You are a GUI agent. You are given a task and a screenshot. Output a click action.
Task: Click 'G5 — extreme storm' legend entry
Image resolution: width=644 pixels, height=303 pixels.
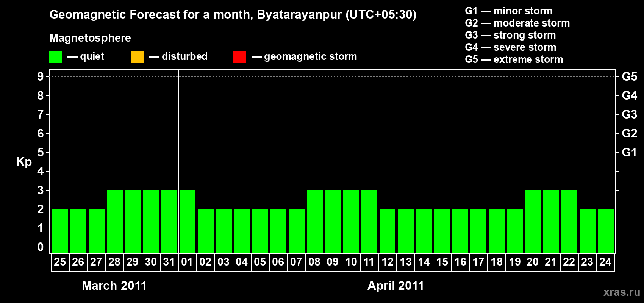514,59
